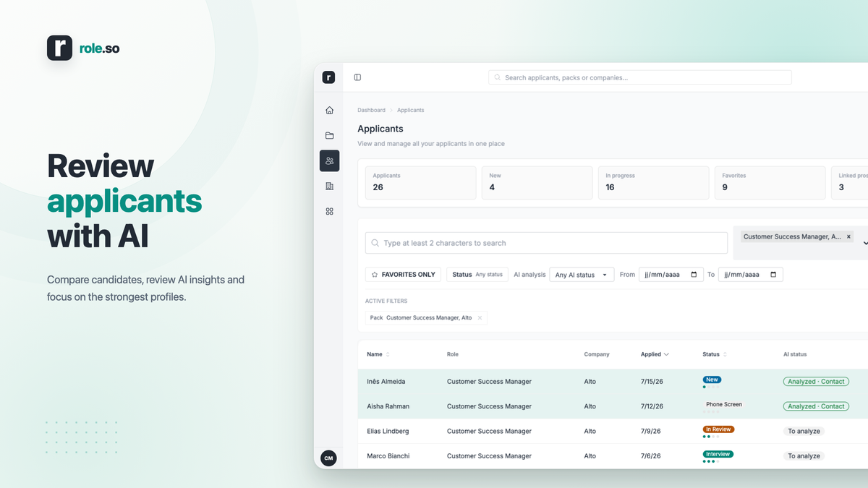Open the CM user avatar

pos(328,458)
